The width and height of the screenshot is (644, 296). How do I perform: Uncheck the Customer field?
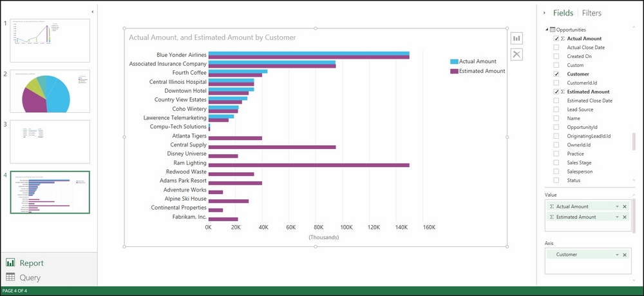(x=556, y=74)
